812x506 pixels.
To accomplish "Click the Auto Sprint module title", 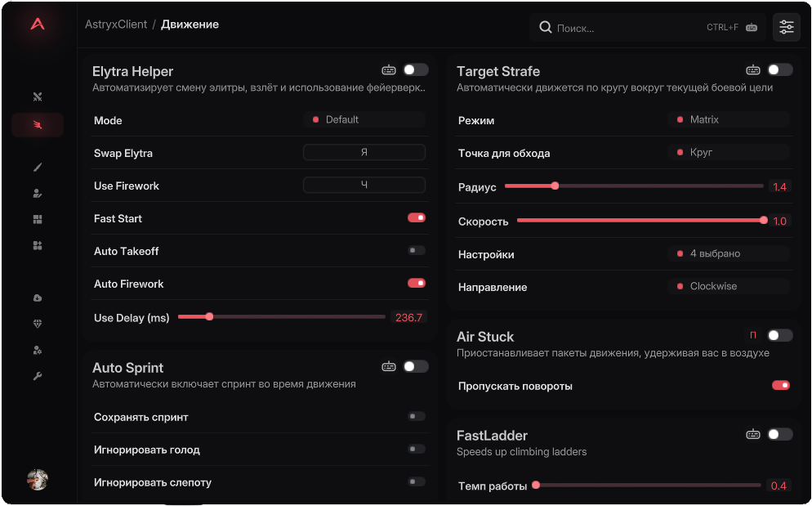I will tap(128, 368).
